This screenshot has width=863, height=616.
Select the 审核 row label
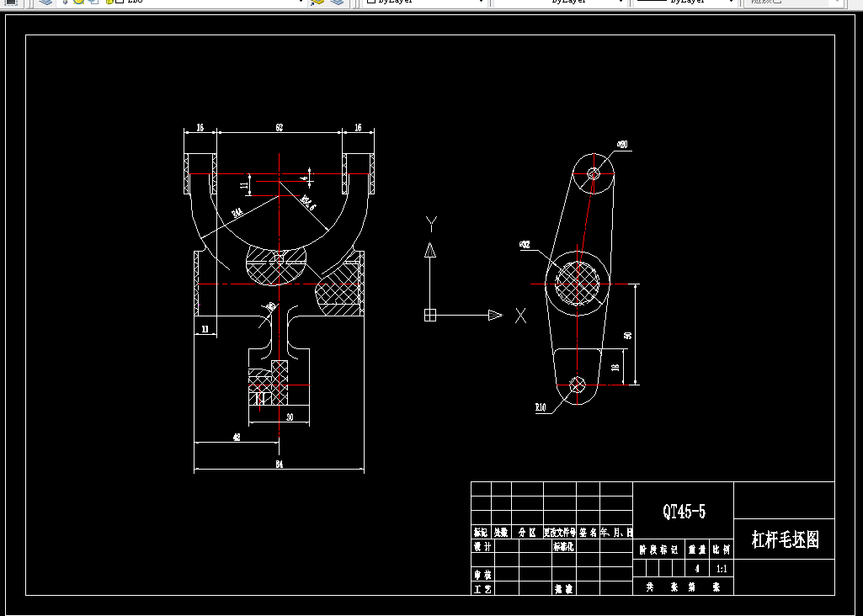[482, 575]
